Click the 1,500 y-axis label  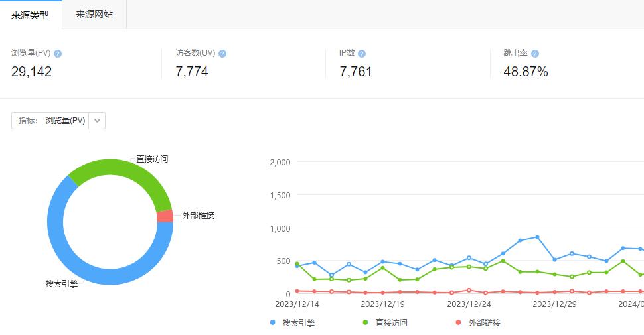[x=280, y=196]
